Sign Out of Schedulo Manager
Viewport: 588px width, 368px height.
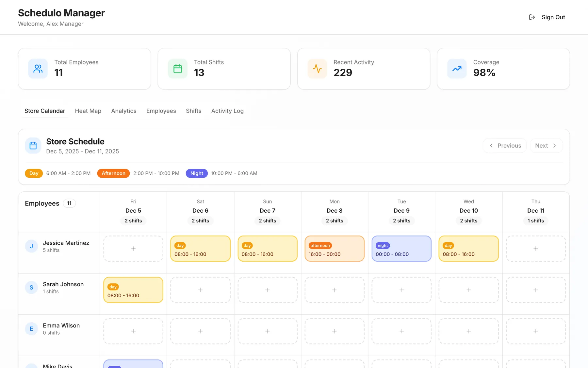coord(547,17)
